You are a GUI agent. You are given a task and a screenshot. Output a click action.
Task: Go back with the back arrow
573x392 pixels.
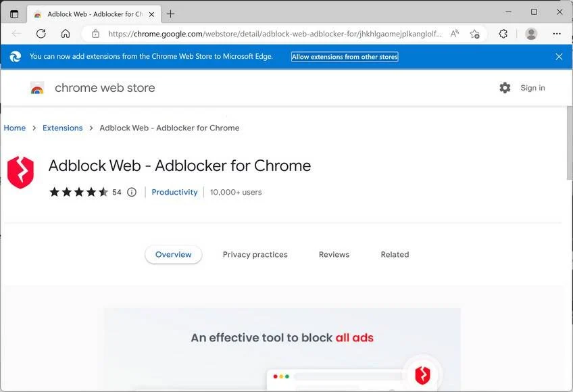coord(16,34)
